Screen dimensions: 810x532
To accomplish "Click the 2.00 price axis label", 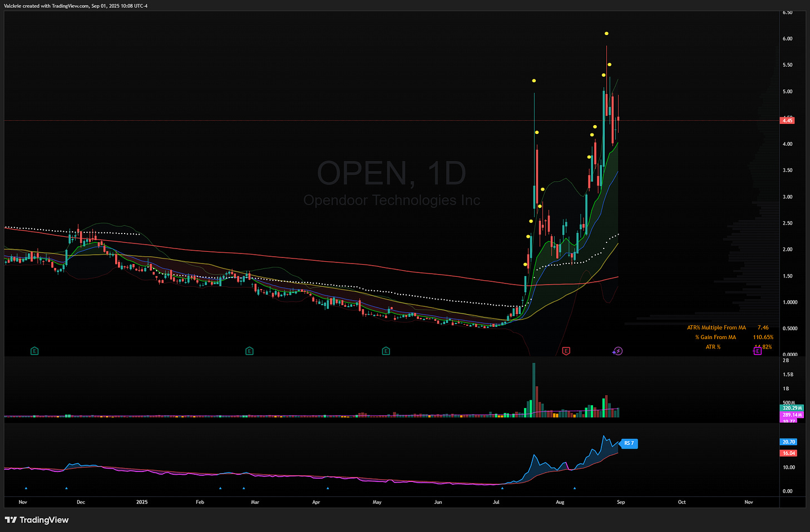I will pyautogui.click(x=787, y=250).
